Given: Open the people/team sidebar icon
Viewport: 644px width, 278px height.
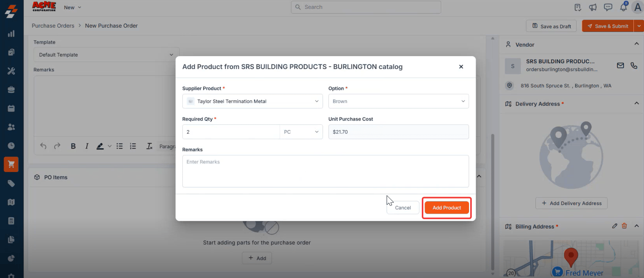Looking at the screenshot, I should tap(11, 127).
